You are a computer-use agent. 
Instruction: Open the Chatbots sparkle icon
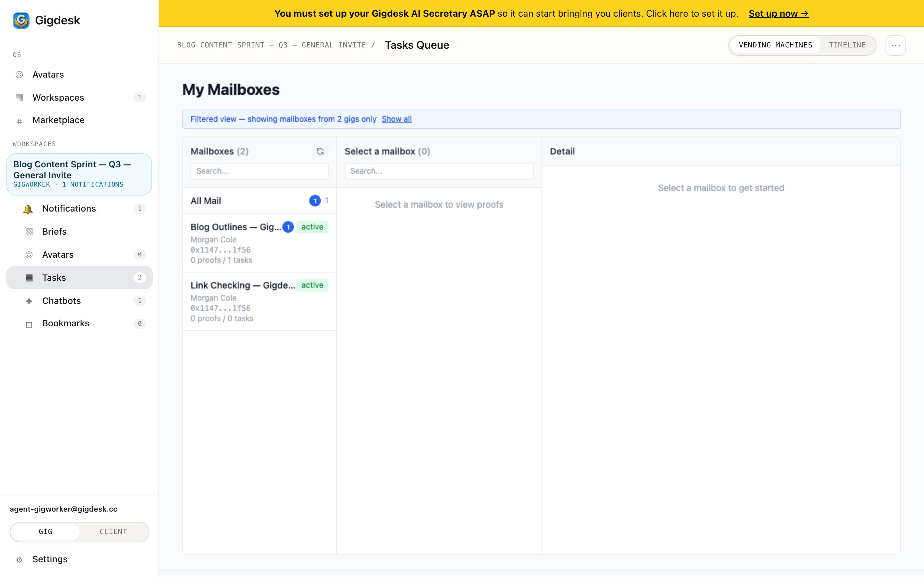click(29, 301)
